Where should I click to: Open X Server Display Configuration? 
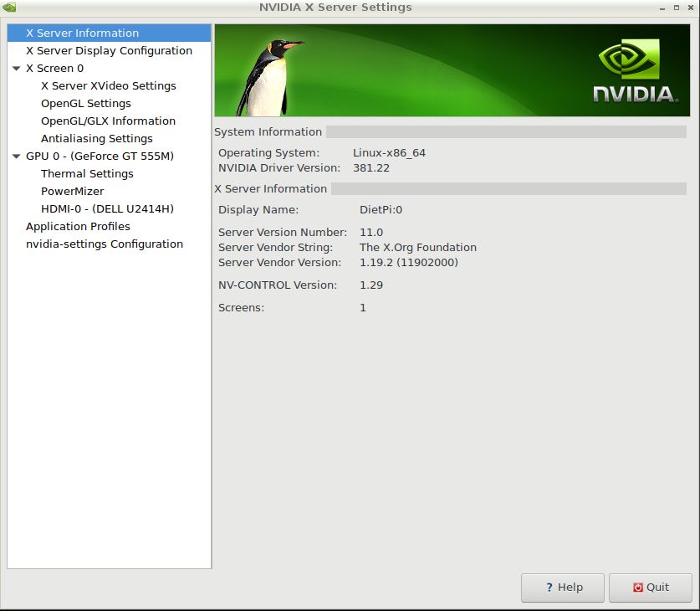coord(109,51)
